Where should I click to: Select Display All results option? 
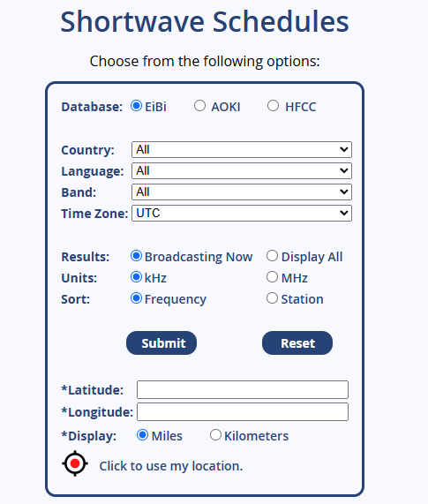tap(272, 256)
